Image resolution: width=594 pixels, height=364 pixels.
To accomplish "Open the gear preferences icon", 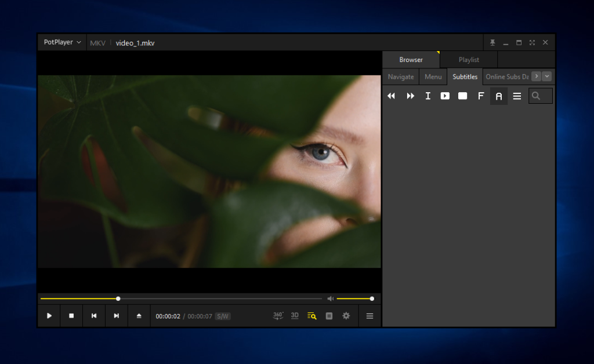I will [x=346, y=316].
